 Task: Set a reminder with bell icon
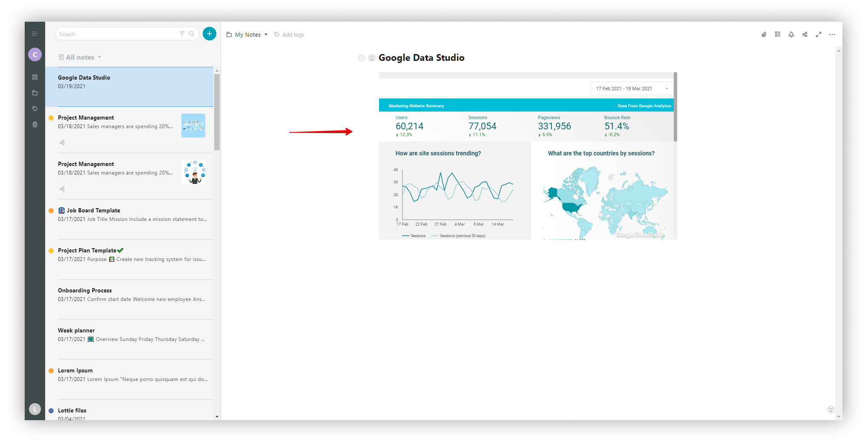click(x=791, y=34)
